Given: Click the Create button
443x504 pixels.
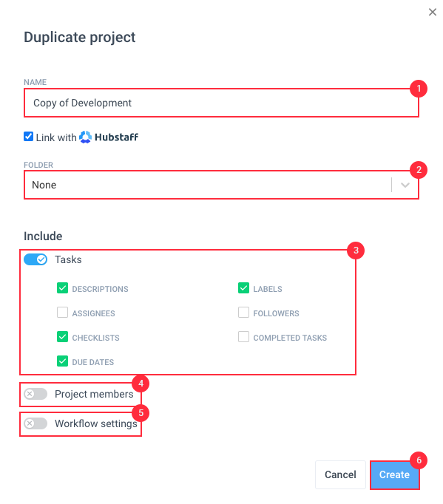Looking at the screenshot, I should tap(394, 474).
